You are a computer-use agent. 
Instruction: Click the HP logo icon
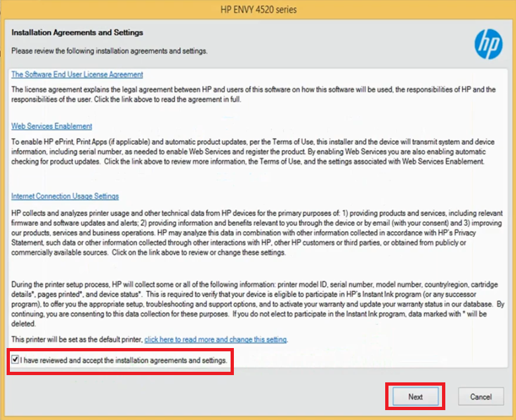click(488, 44)
